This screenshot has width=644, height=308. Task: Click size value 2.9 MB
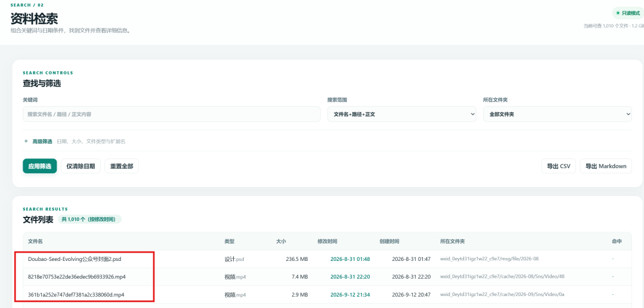(299, 294)
